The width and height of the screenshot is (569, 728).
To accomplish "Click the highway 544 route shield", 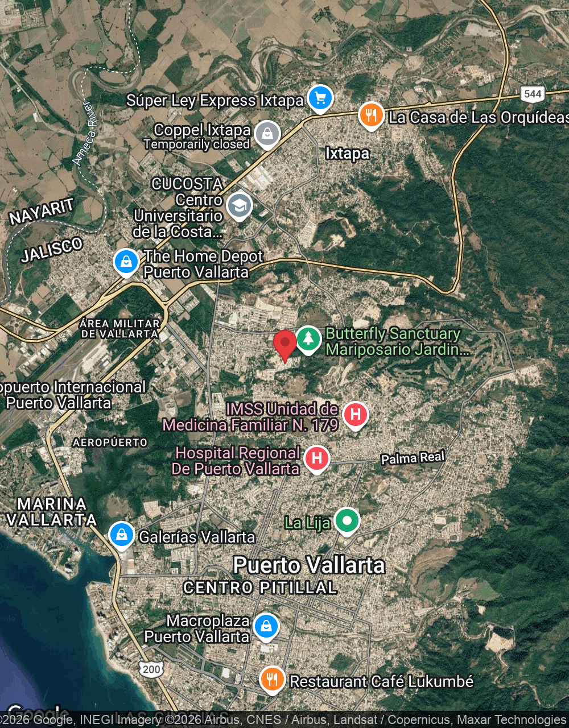I will (x=533, y=94).
